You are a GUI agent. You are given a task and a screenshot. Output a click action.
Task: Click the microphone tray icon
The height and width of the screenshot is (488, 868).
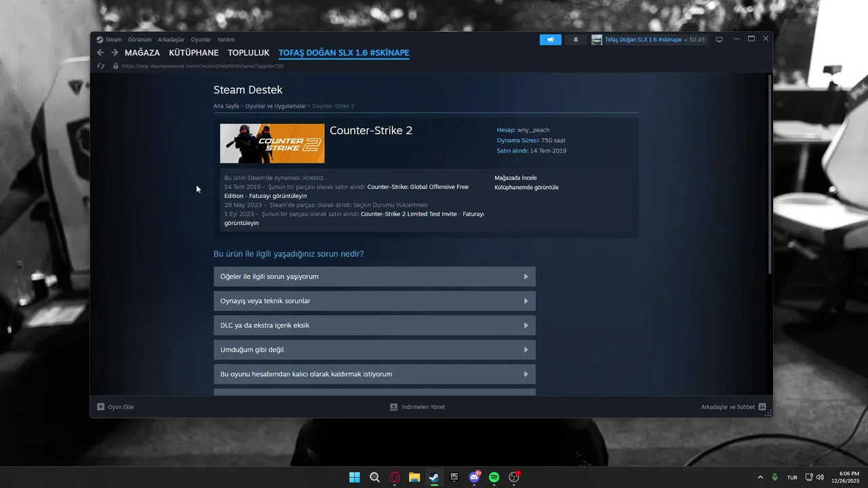774,477
